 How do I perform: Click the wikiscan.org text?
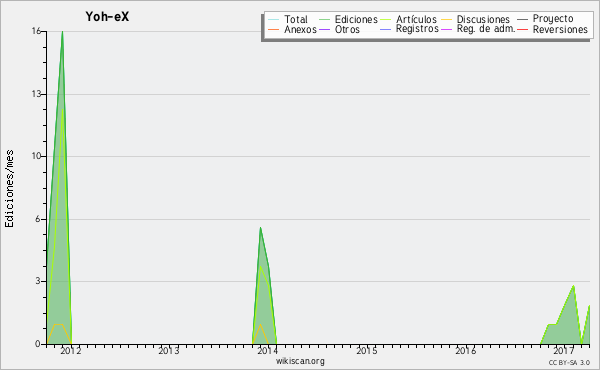point(300,361)
